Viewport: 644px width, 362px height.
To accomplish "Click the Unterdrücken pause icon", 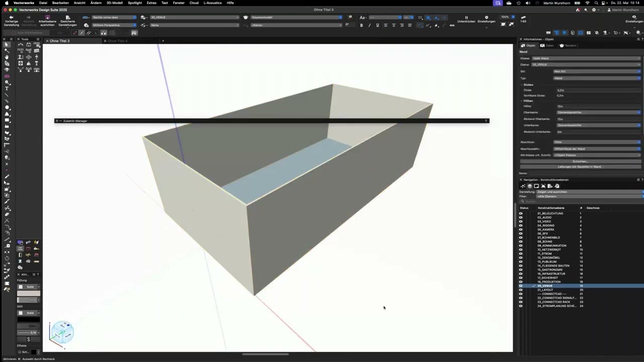I will tap(466, 17).
